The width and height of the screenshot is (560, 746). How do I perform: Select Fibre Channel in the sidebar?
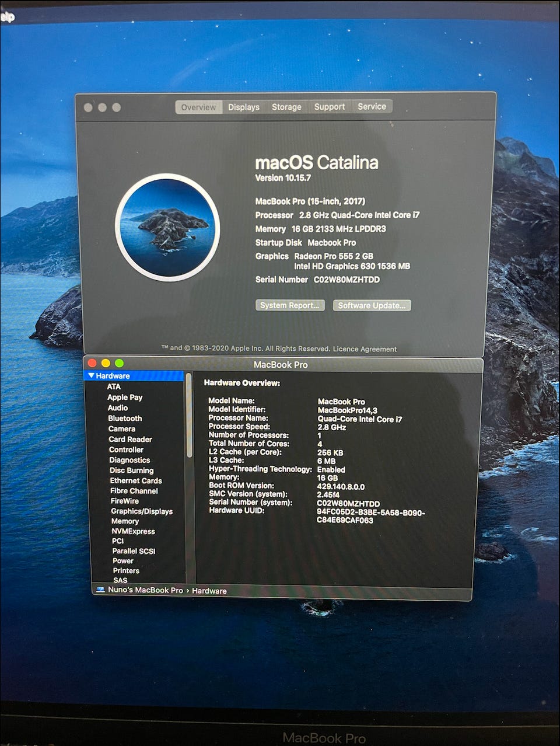[134, 491]
